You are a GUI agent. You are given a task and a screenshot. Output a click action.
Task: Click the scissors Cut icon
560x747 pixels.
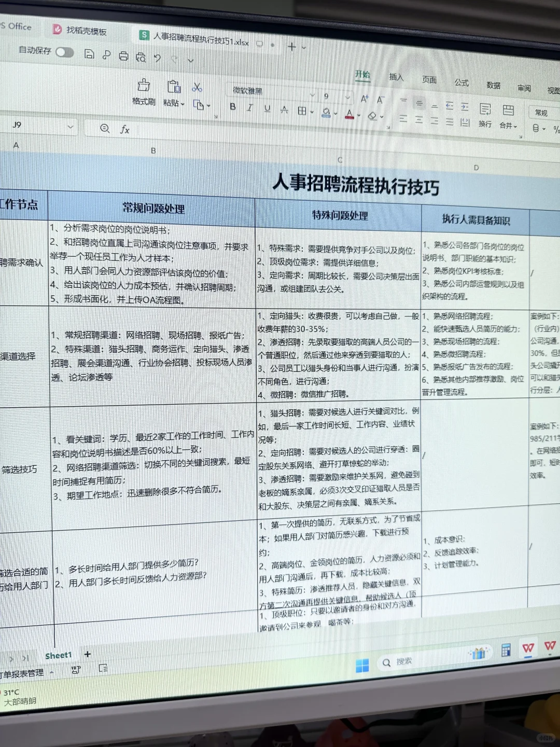(197, 87)
